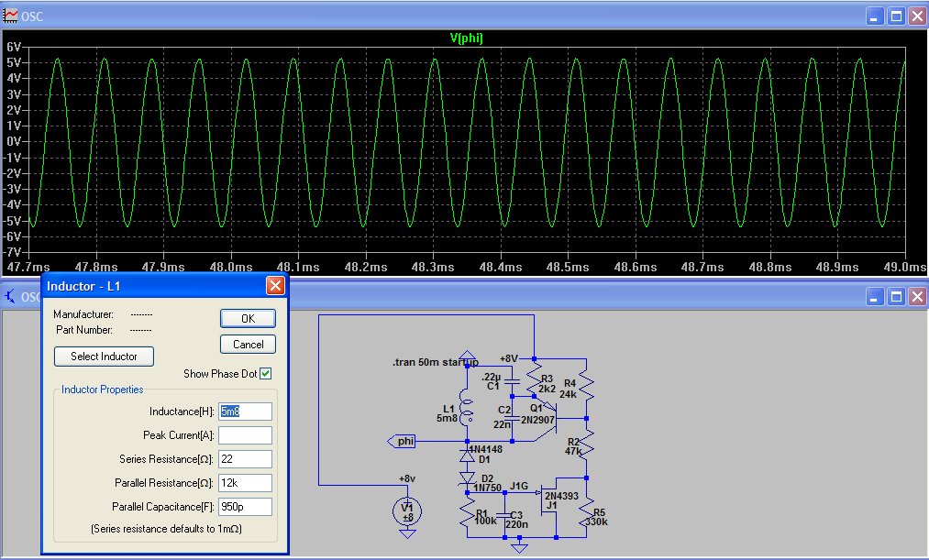
Task: Select the V1 voltage source symbol
Action: [x=409, y=510]
